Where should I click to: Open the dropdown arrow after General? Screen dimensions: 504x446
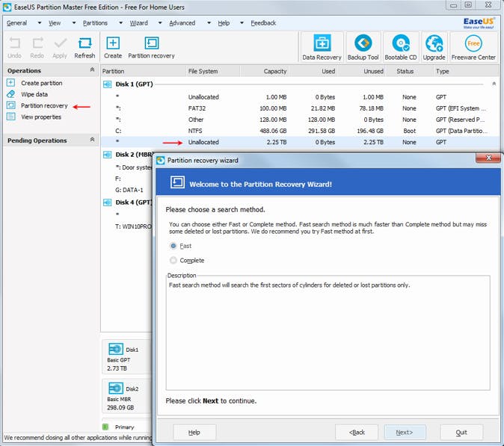coord(39,23)
